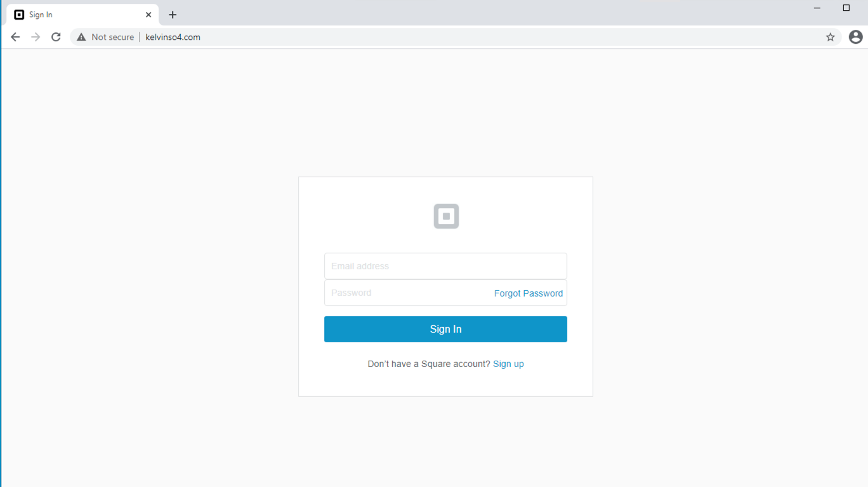Screen dimensions: 868x487
Task: Go back using the browser back arrow
Action: coord(15,37)
